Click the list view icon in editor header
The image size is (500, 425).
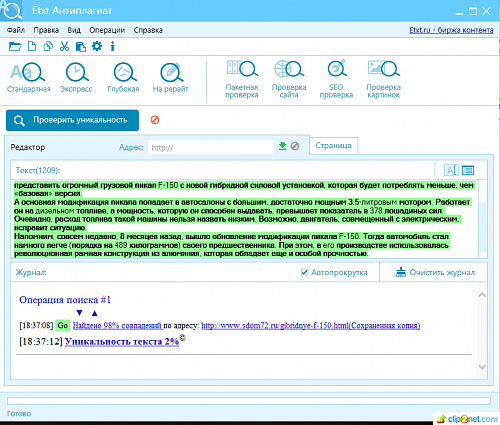pyautogui.click(x=468, y=170)
